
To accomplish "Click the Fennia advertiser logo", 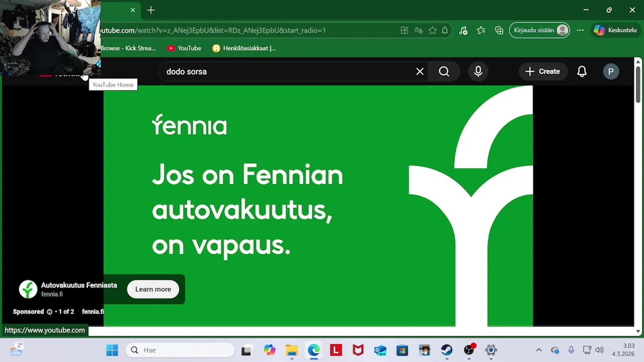I will pyautogui.click(x=28, y=289).
